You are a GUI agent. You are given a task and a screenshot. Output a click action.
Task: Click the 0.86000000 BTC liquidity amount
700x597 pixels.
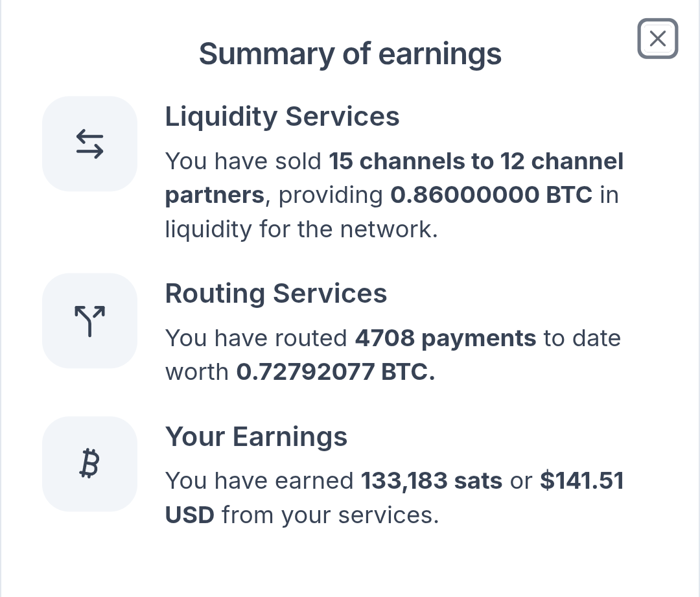click(491, 195)
